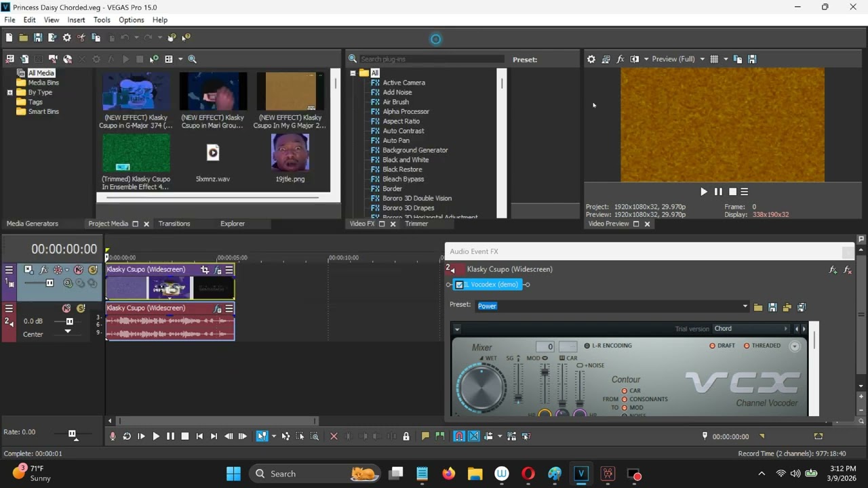Open VEGAS Pro from the taskbar
Viewport: 868px width, 488px height.
581,474
